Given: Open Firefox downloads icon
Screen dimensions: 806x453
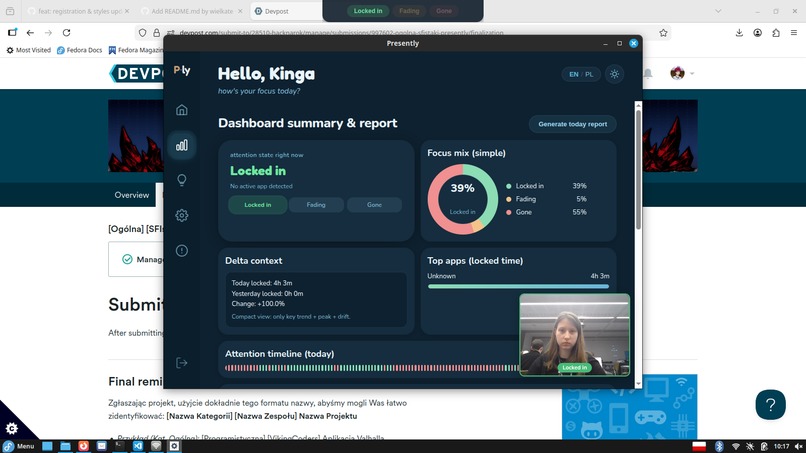Looking at the screenshot, I should pyautogui.click(x=739, y=32).
